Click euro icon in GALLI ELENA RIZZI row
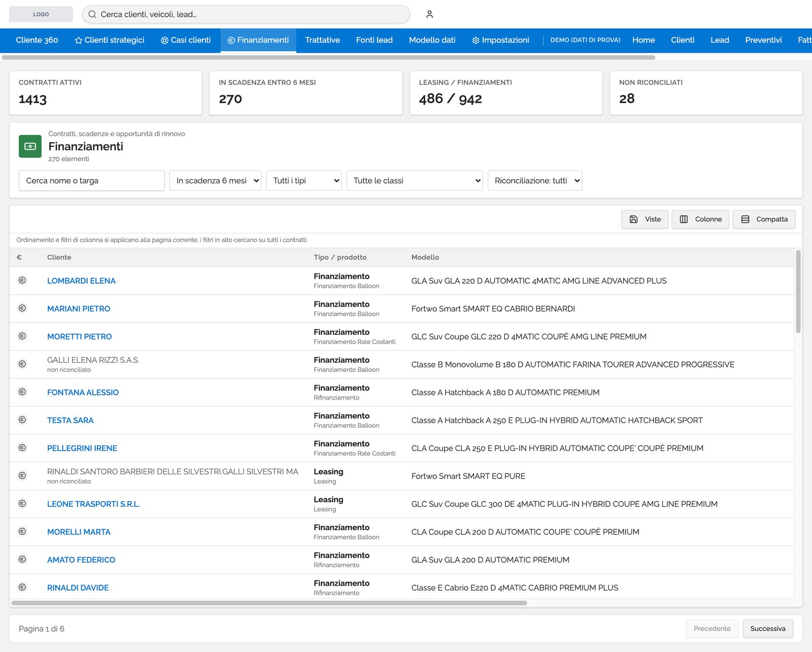 point(22,364)
